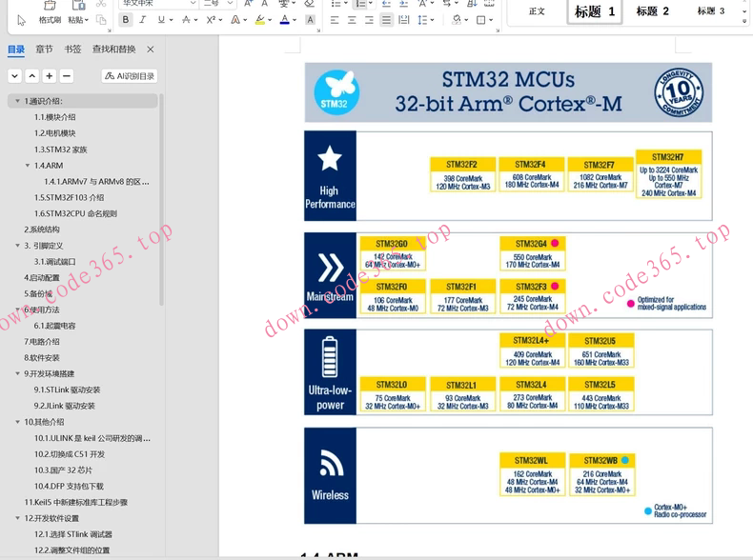Click the borders icon
Screen dimensions: 753x560
pyautogui.click(x=480, y=20)
